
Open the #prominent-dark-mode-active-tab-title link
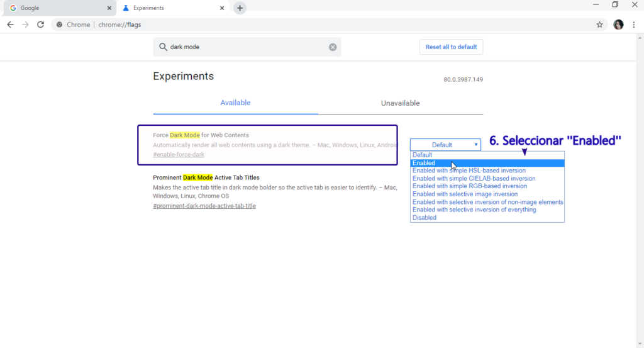[204, 206]
